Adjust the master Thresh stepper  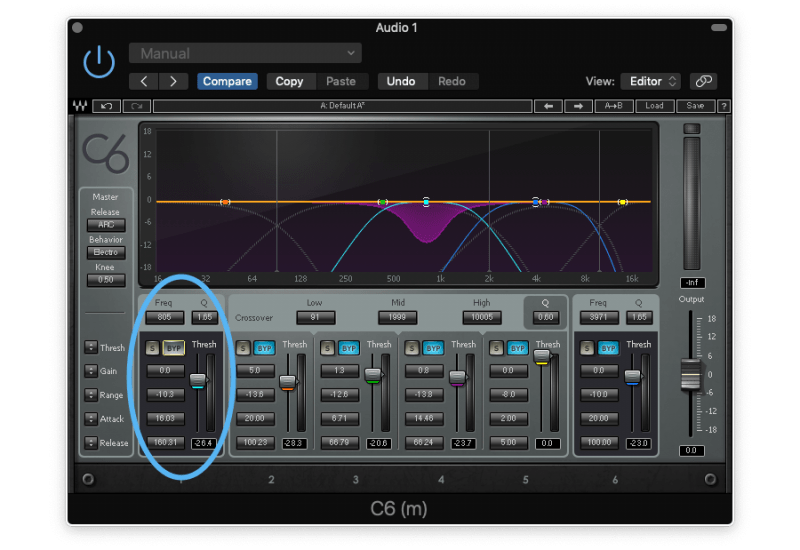point(91,347)
